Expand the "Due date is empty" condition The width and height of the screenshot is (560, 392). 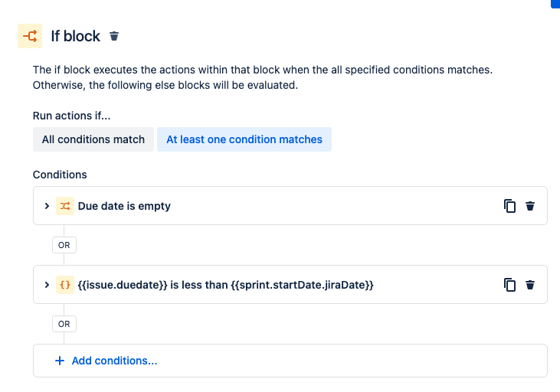tap(47, 206)
